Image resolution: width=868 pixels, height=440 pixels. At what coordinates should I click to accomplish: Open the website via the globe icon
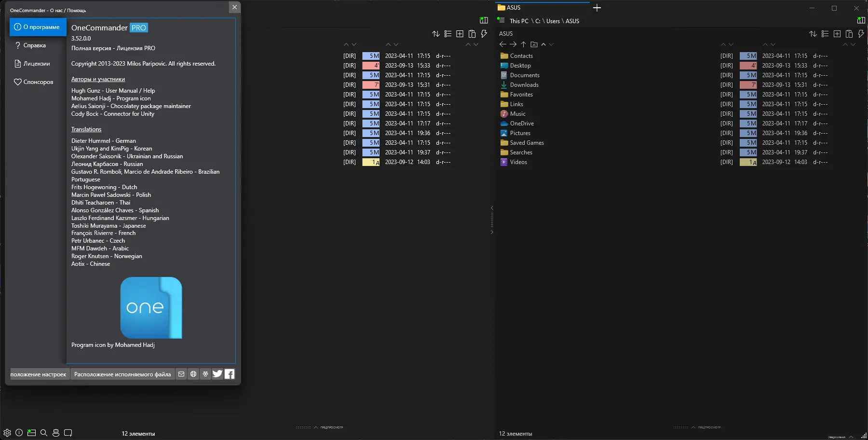[x=193, y=374]
